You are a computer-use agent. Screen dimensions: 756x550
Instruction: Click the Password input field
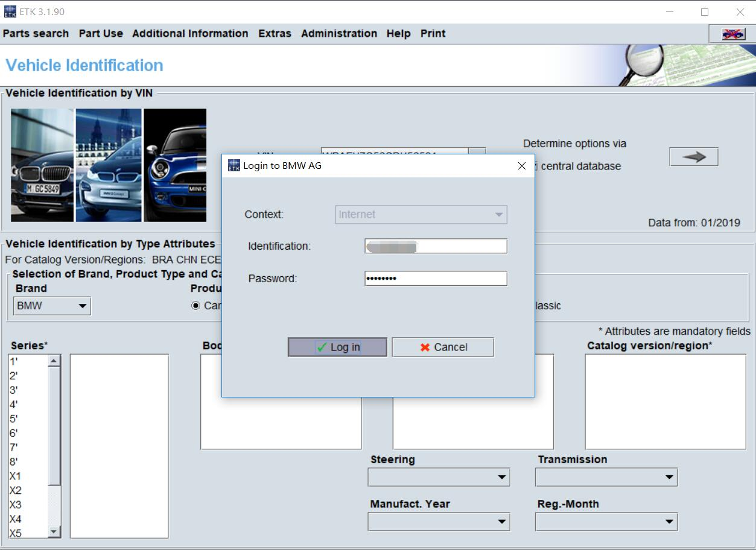(x=436, y=279)
